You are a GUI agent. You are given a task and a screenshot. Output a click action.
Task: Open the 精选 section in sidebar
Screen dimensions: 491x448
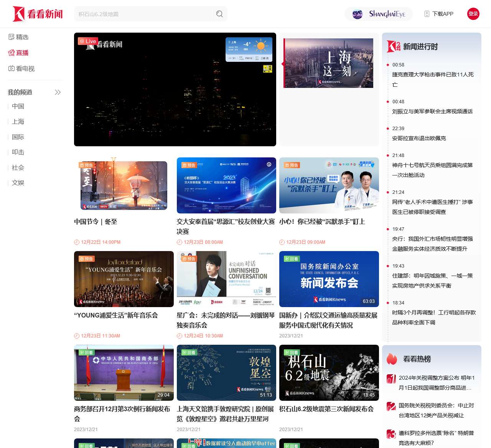pos(18,37)
